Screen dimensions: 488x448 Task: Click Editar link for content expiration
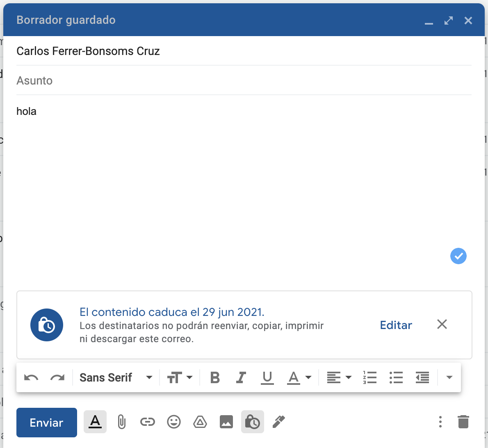point(396,325)
